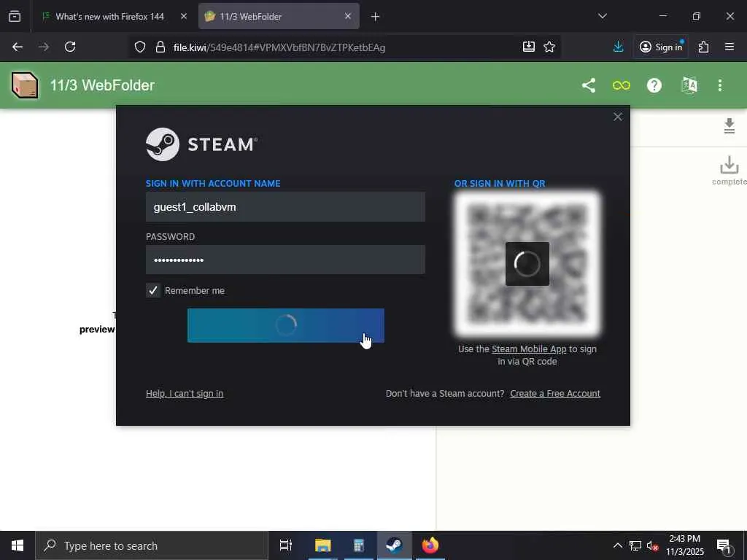Open Calculator from the taskbar
Viewport: 747px width, 560px height.
359,545
